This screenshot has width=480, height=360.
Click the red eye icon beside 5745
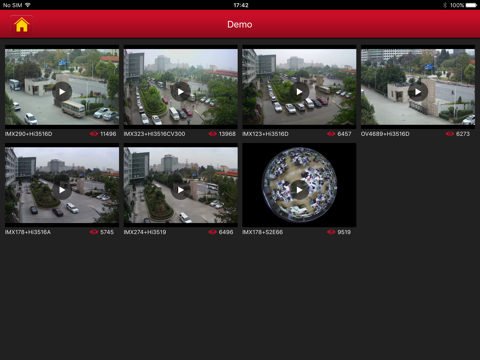pyautogui.click(x=94, y=232)
